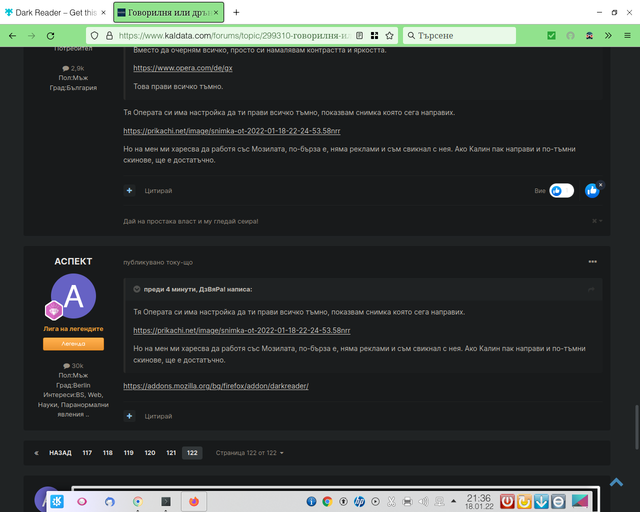640x512 pixels.
Task: Toggle reader view icon
Action: (x=359, y=36)
